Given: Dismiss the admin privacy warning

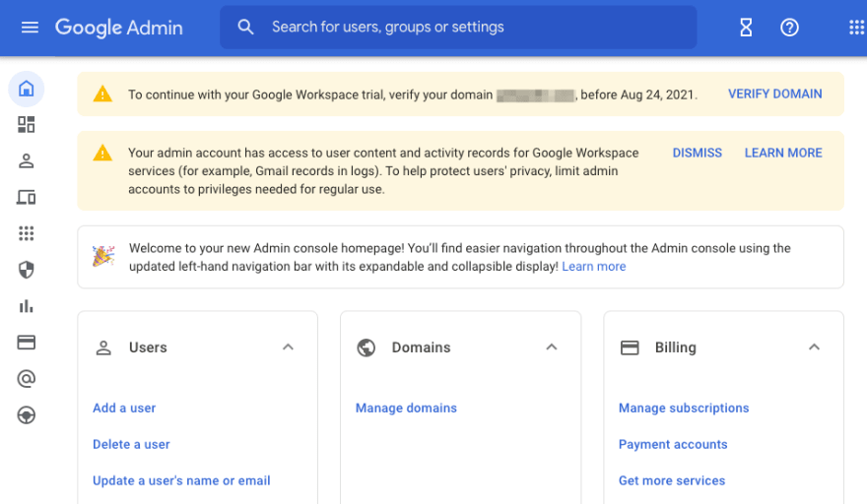Looking at the screenshot, I should tap(697, 154).
